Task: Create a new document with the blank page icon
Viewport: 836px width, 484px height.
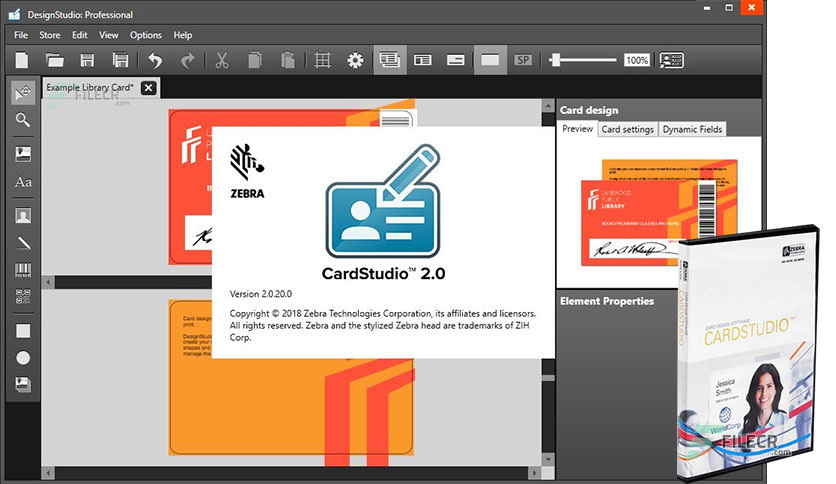Action: [22, 60]
